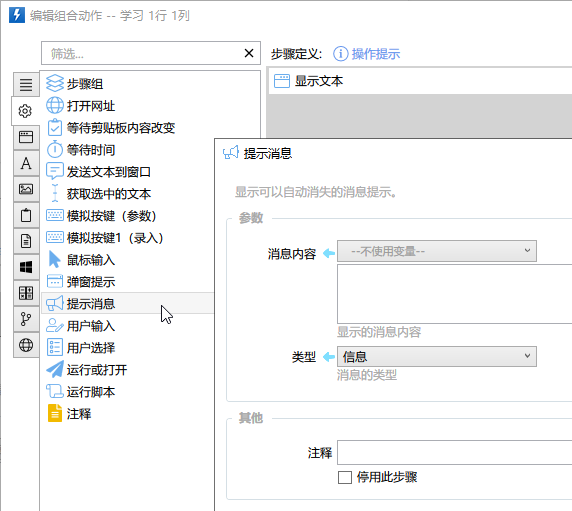Focus the 筛选 filter search box
Viewport: 572px width, 511px height.
click(x=142, y=53)
